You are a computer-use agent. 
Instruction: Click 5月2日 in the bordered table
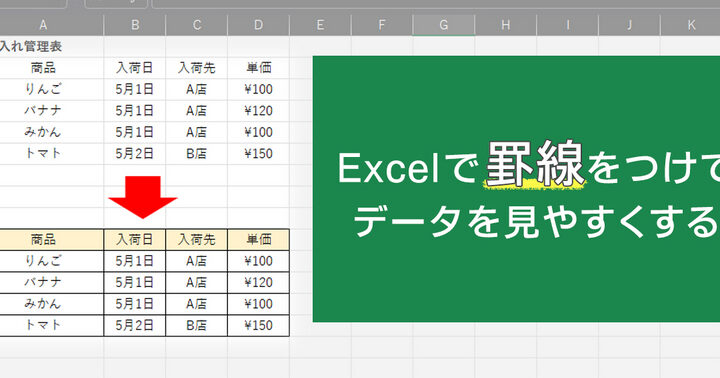tap(135, 325)
